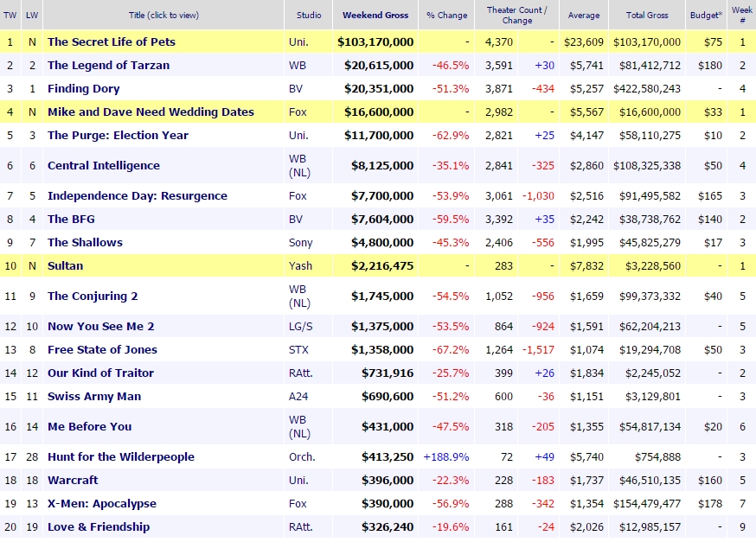Open The Legend of Tarzan link

click(108, 65)
